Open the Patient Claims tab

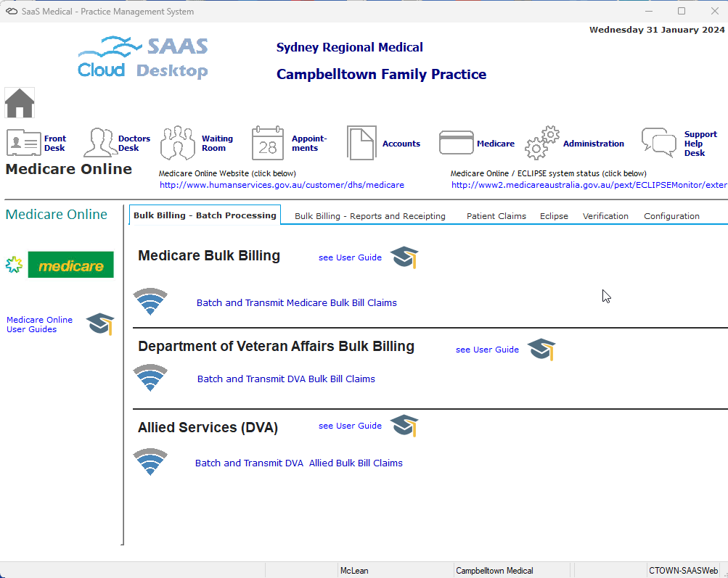pos(496,216)
